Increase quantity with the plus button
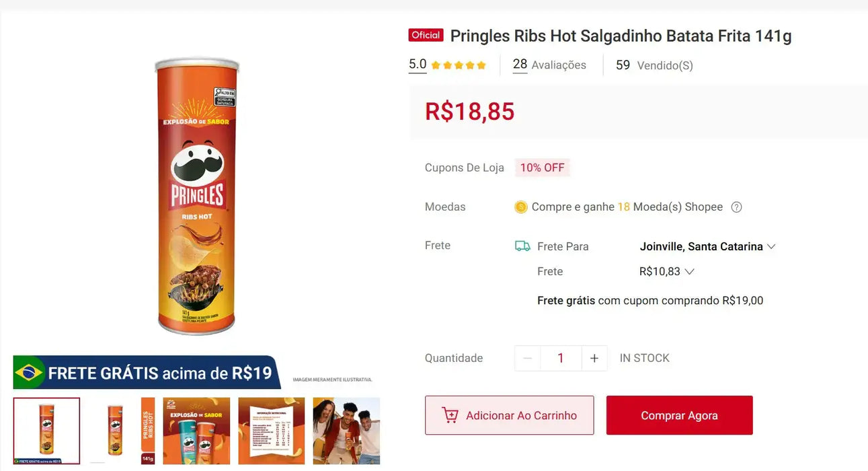 (x=594, y=359)
